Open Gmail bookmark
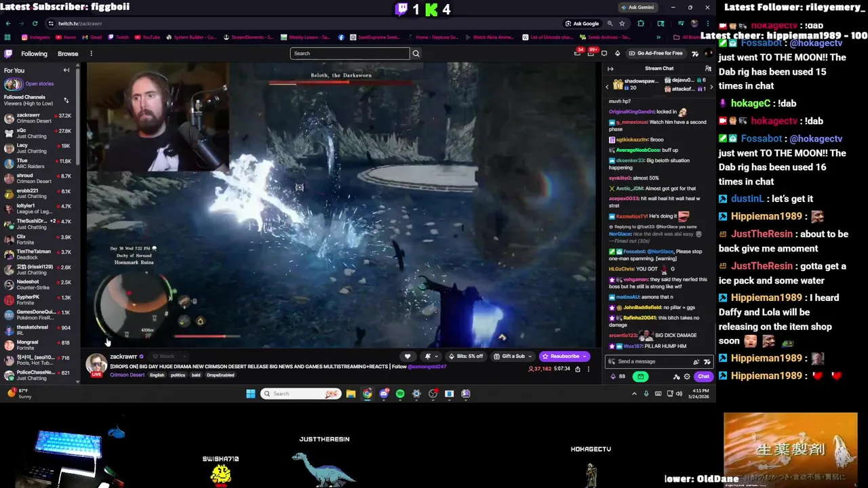 coord(92,37)
